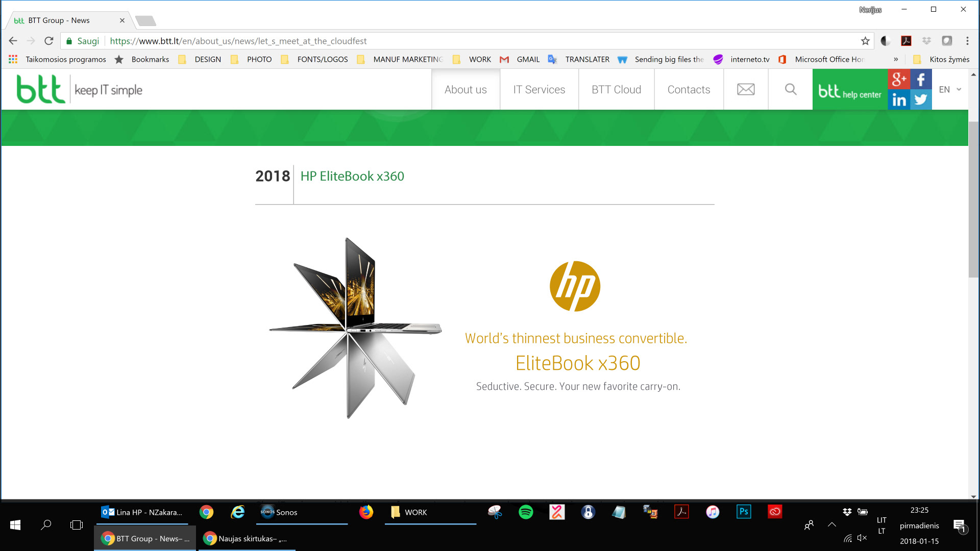Switch to Sonos taskbar window
The image size is (980, 551).
click(x=302, y=512)
